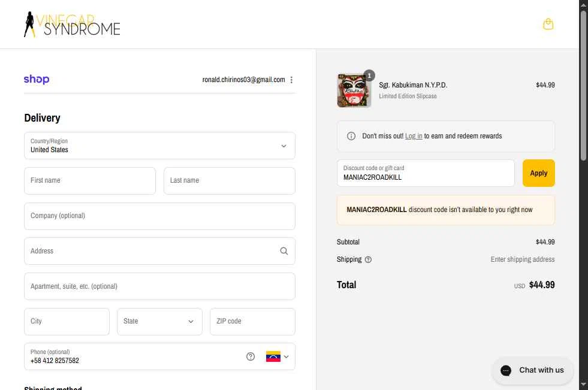Open the State dropdown
Image resolution: width=588 pixels, height=390 pixels.
tap(160, 322)
